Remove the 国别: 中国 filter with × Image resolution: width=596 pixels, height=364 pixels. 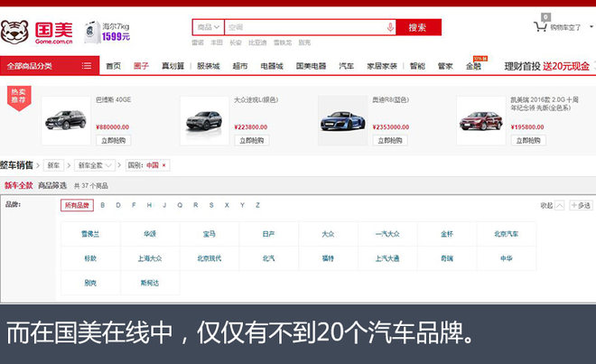(163, 165)
